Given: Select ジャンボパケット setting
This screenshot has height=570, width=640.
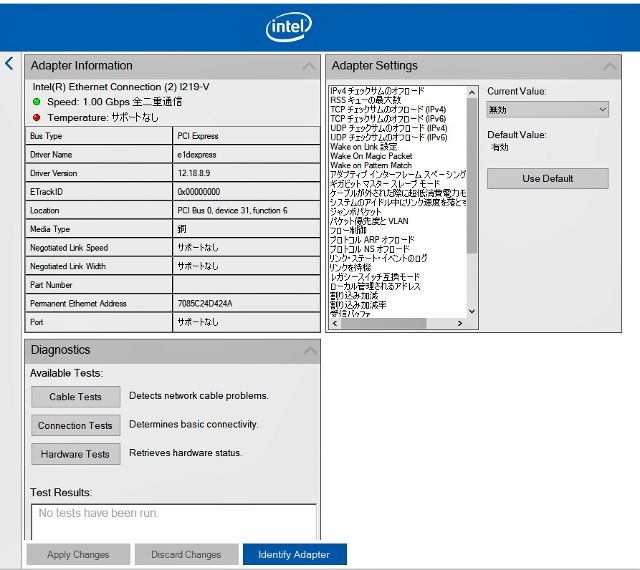Looking at the screenshot, I should [x=356, y=212].
